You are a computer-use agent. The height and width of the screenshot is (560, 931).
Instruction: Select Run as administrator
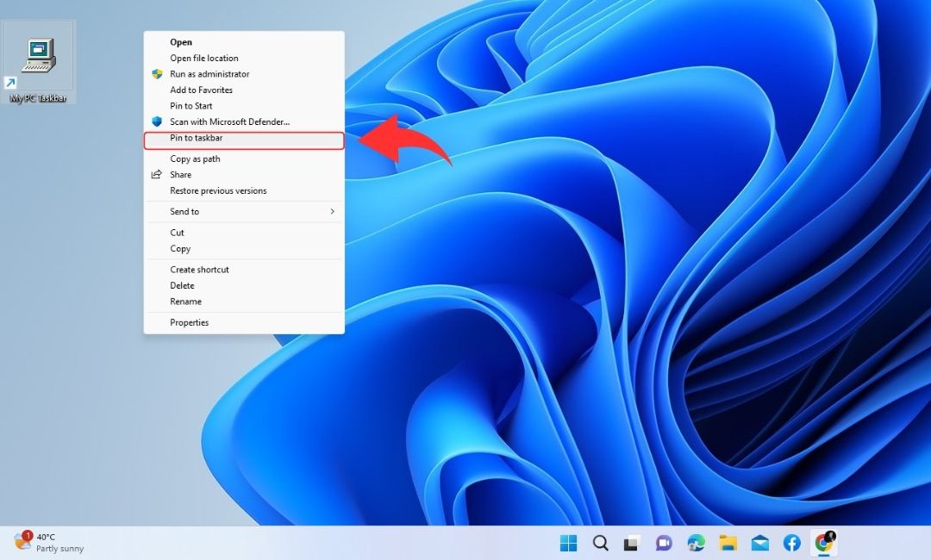209,74
